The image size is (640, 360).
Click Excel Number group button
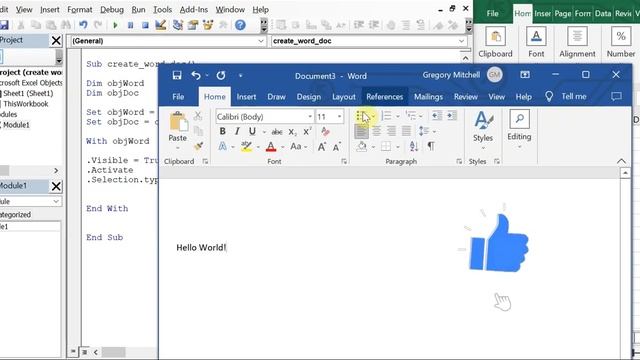[621, 42]
